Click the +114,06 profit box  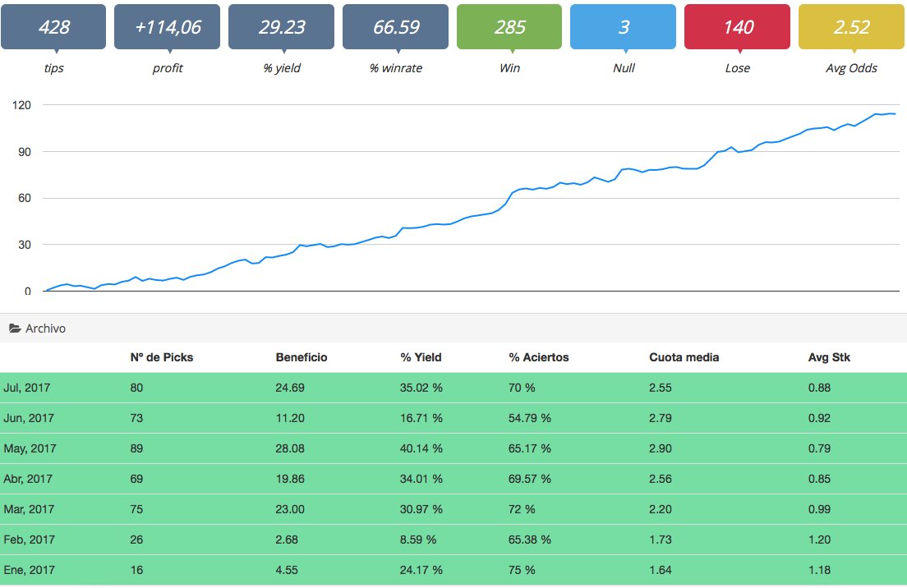[x=167, y=26]
